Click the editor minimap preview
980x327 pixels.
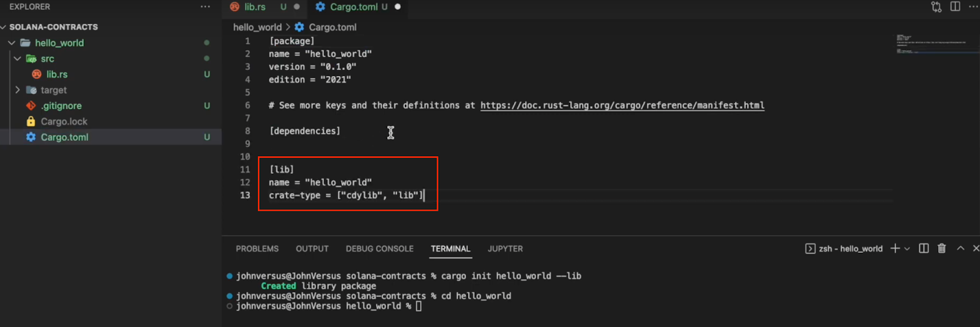(x=931, y=45)
